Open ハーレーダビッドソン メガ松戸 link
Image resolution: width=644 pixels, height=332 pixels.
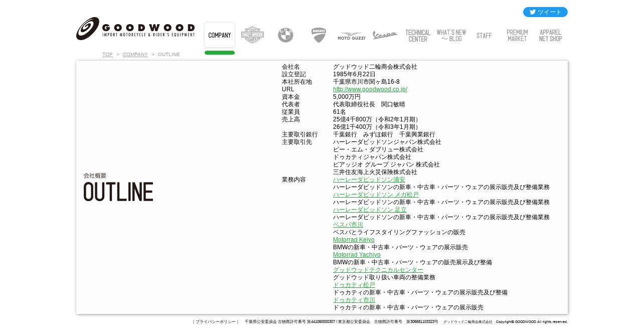point(376,195)
